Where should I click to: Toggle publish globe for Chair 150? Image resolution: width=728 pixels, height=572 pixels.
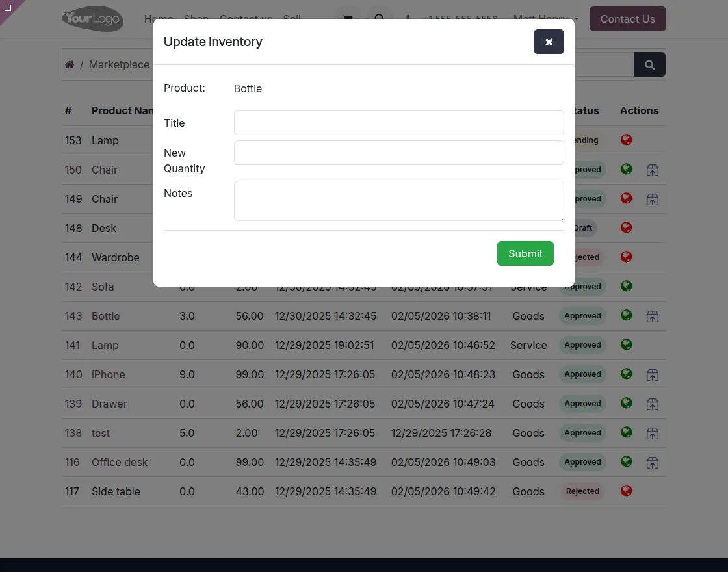click(x=627, y=169)
